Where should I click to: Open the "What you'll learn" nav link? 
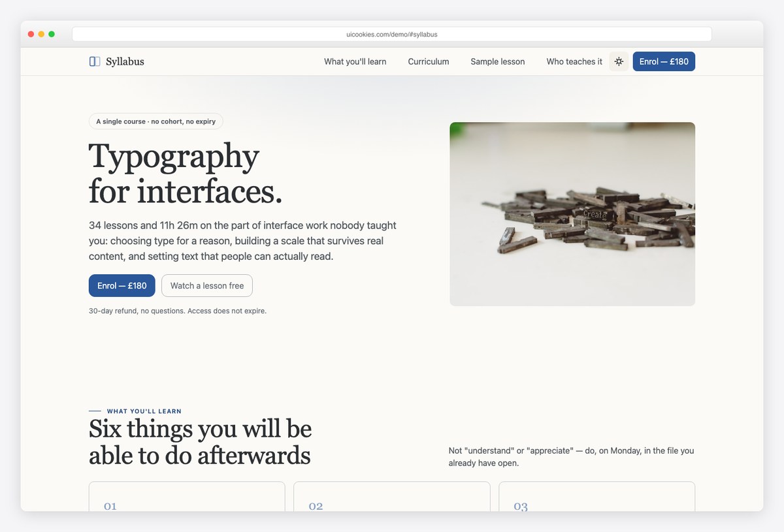click(355, 61)
